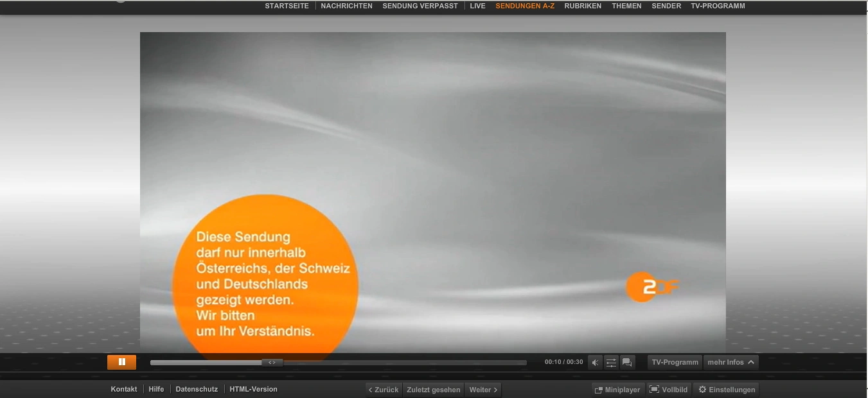Open Zuletzt gesehen list
Image resolution: width=868 pixels, height=398 pixels.
point(434,390)
